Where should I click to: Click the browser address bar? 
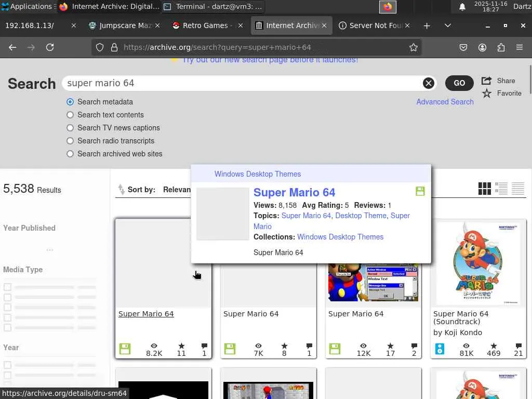click(257, 47)
